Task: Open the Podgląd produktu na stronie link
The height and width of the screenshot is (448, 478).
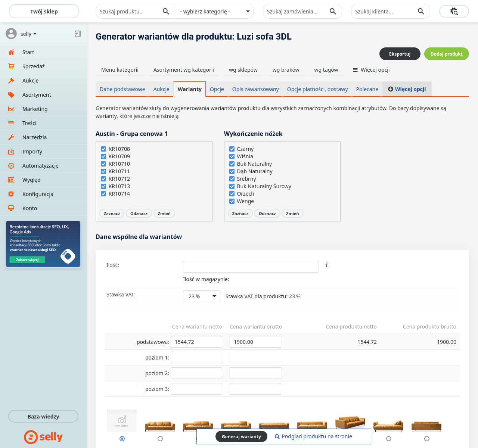Action: [x=313, y=436]
